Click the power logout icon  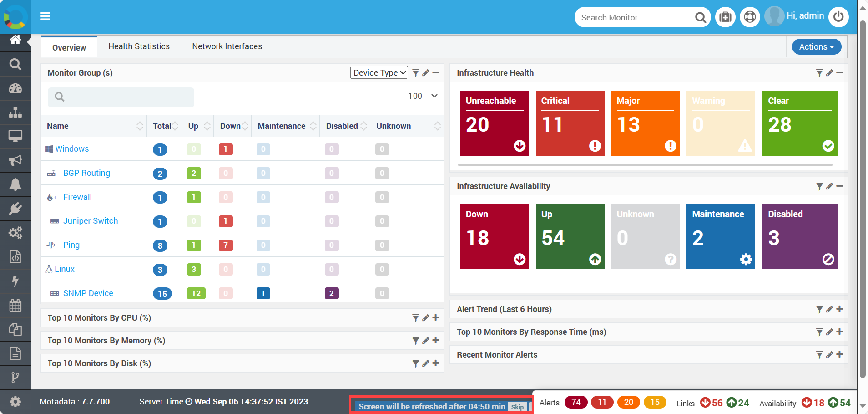(838, 17)
